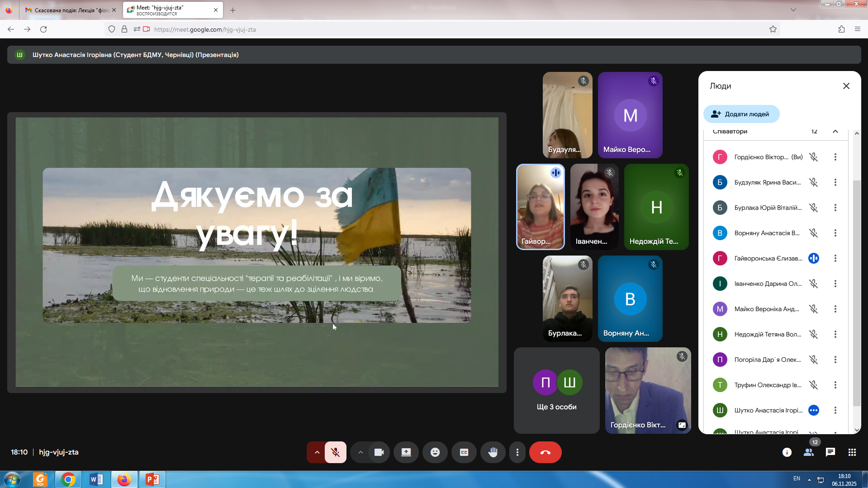The height and width of the screenshot is (488, 868).
Task: Expand video settings arrow beside camera
Action: (360, 452)
